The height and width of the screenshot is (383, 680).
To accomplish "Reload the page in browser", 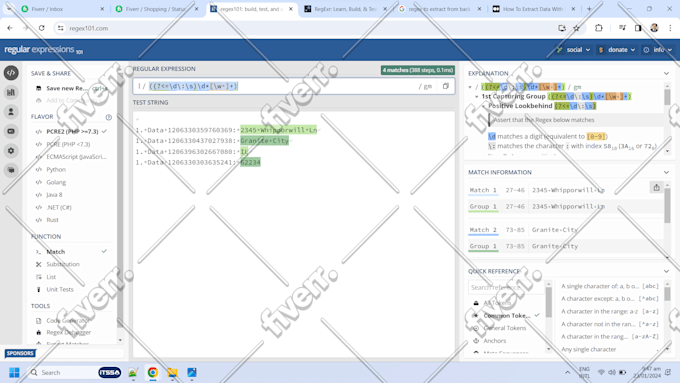I will coord(42,28).
